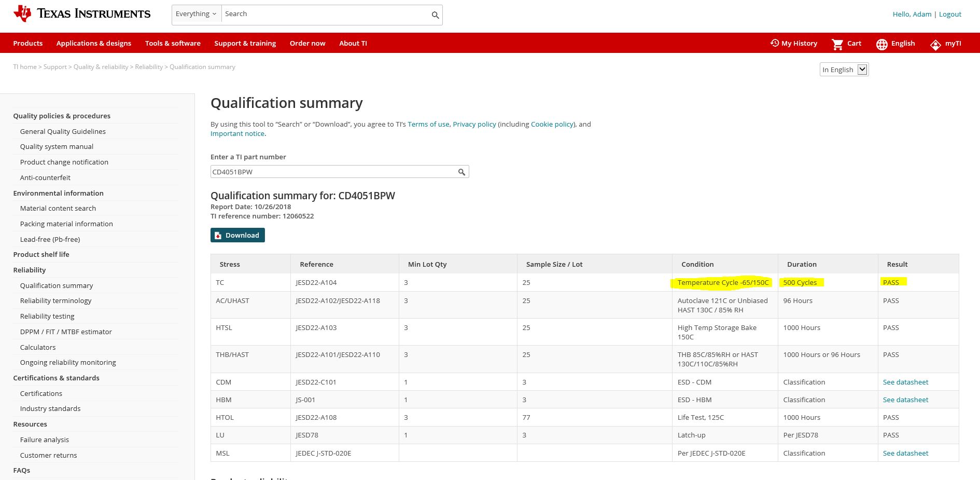Open the About TI menu
The height and width of the screenshot is (480, 980).
click(353, 43)
